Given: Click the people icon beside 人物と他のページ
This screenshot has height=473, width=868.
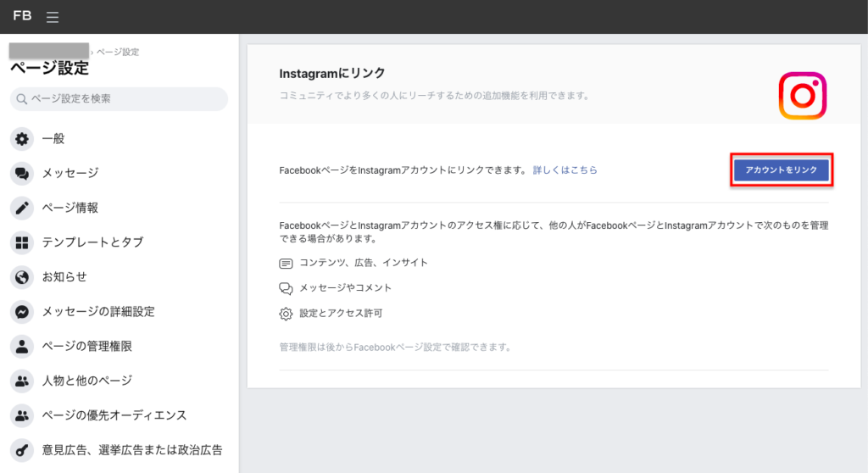Looking at the screenshot, I should (22, 381).
